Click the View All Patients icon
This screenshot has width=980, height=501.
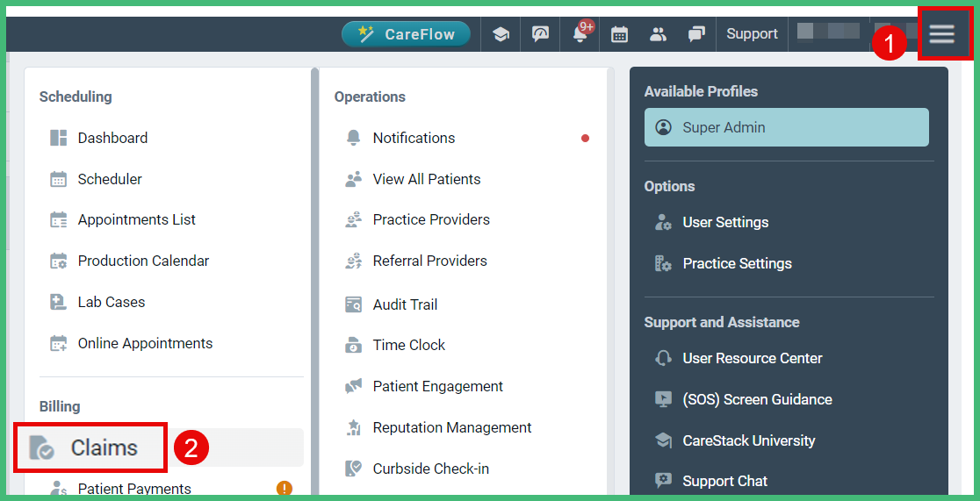coord(353,179)
